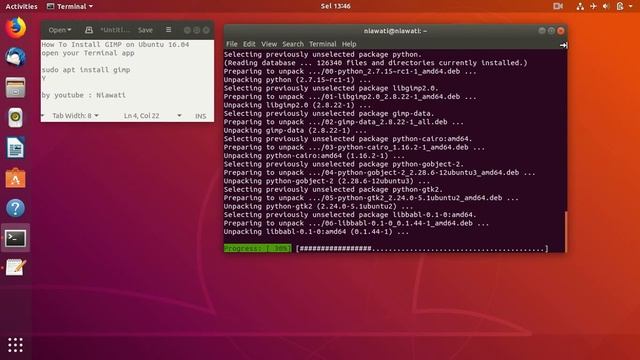Expand the system menu arrow in top bar
This screenshot has height=360, width=640.
point(631,6)
